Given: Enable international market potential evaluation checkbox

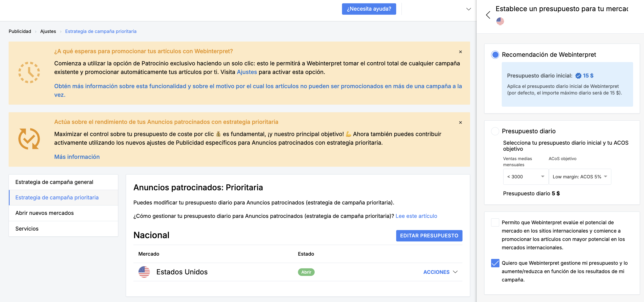Looking at the screenshot, I should coord(495,222).
